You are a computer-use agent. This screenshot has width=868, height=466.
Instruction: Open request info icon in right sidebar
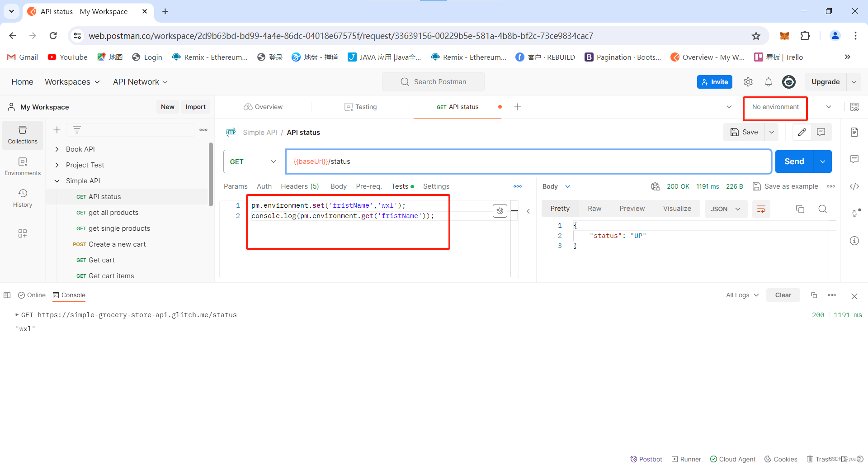tap(854, 241)
